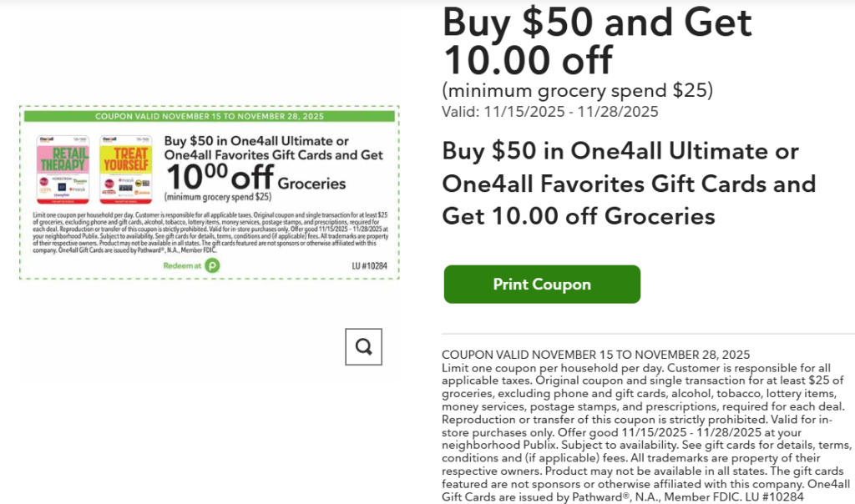
Task: Click the 'Valid: 11/15/2025 - 11/28/2025' date line
Action: click(550, 112)
